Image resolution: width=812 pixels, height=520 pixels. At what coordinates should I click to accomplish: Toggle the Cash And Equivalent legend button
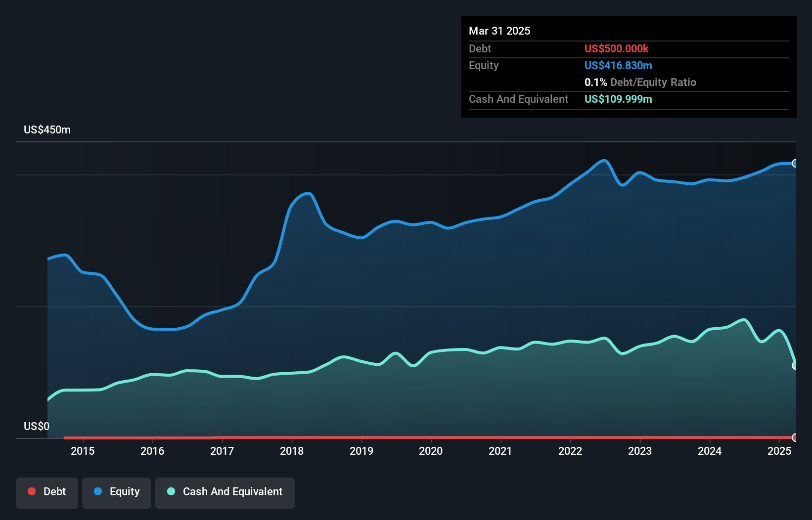click(x=225, y=493)
